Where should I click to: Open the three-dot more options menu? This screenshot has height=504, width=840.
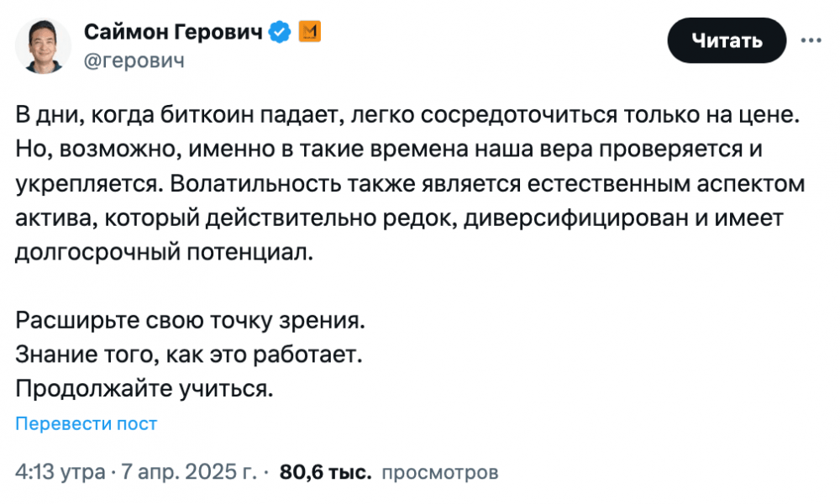point(811,39)
